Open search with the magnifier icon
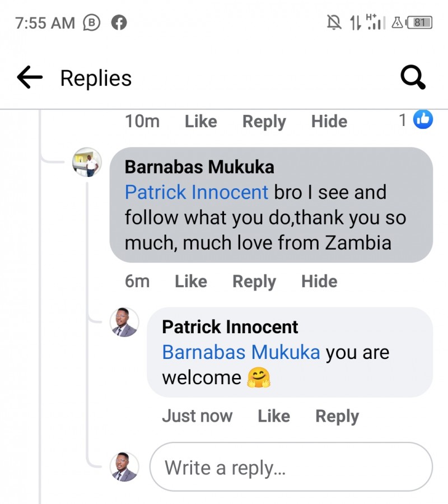The height and width of the screenshot is (504, 448). (x=413, y=77)
